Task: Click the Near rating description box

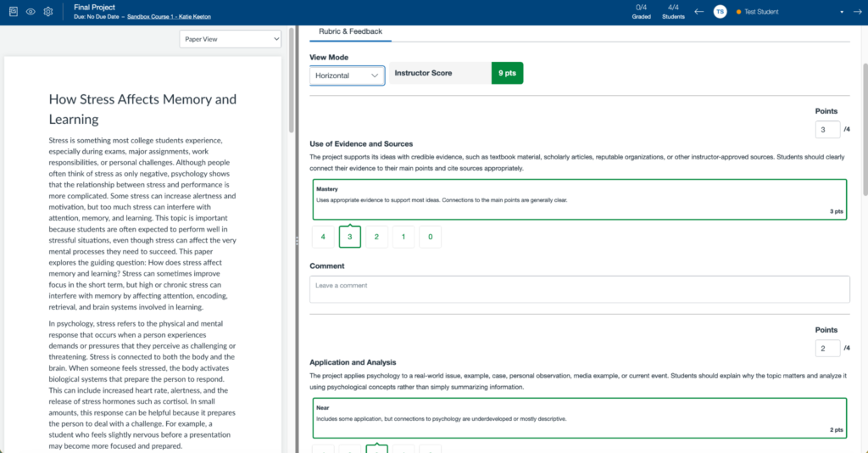Action: 580,418
